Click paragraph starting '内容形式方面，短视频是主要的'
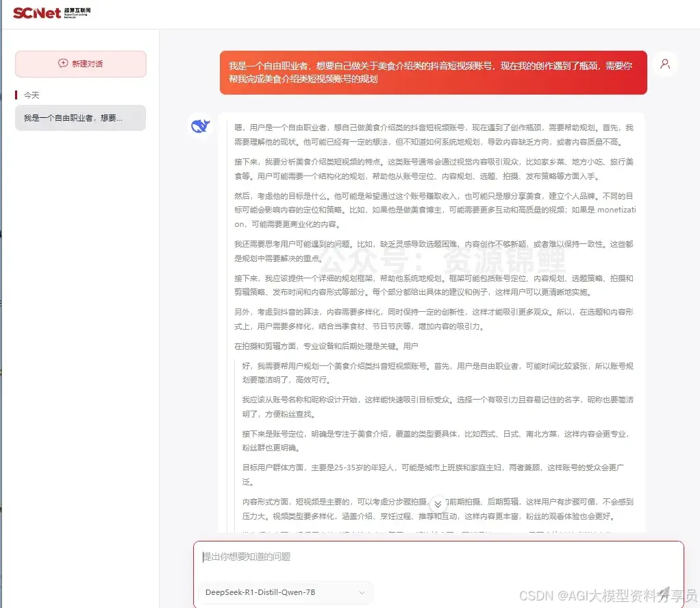Image resolution: width=700 pixels, height=608 pixels. tap(438, 509)
